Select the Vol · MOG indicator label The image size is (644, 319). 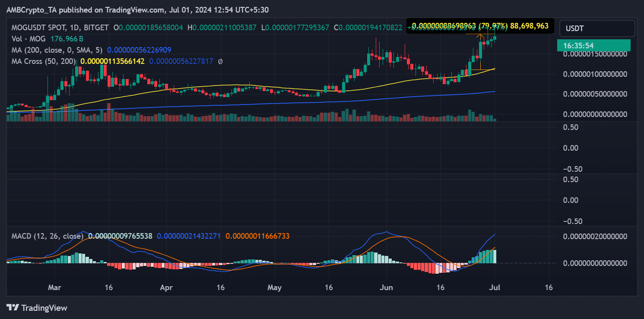tap(29, 39)
